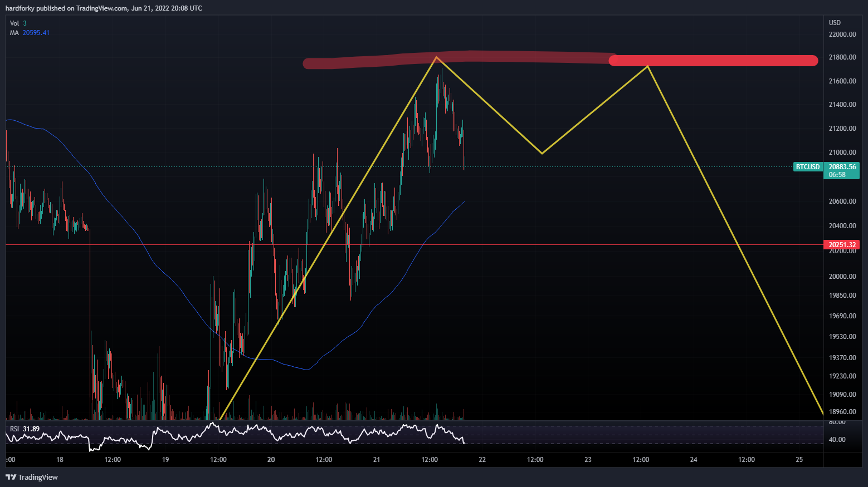Image resolution: width=868 pixels, height=487 pixels.
Task: Click the date 22 on time axis
Action: coord(482,460)
